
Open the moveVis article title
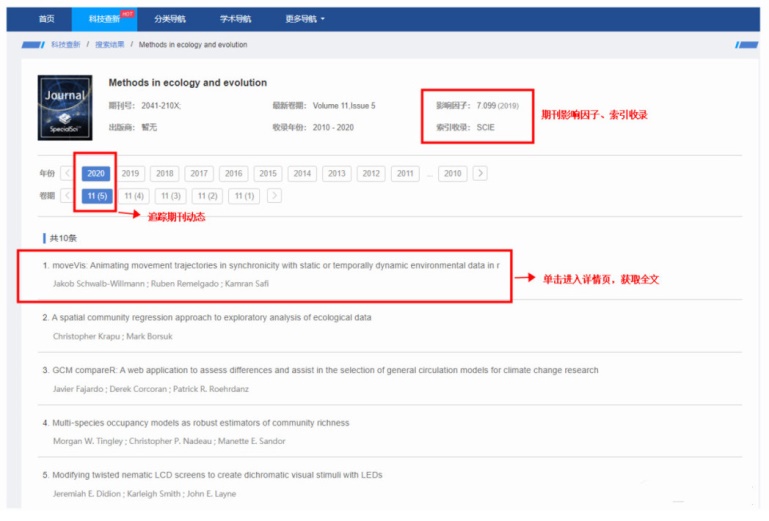(x=276, y=265)
